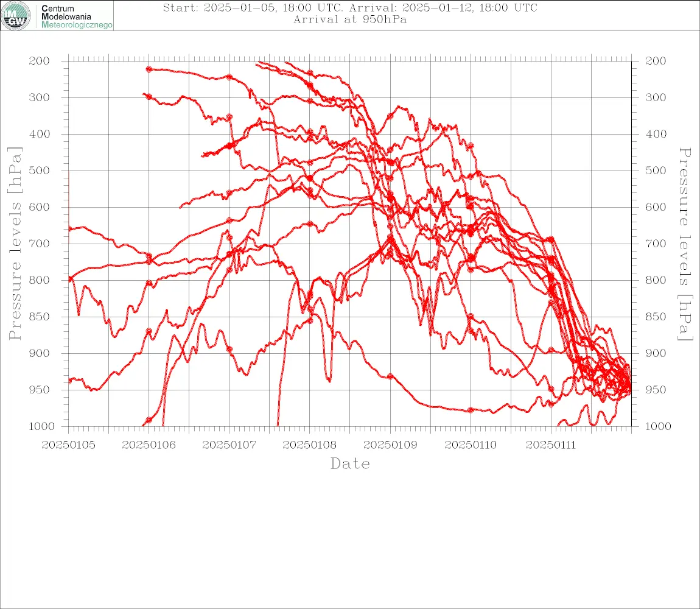Click the x-axis label 20250110
This screenshot has width=700, height=609.
coord(471,445)
